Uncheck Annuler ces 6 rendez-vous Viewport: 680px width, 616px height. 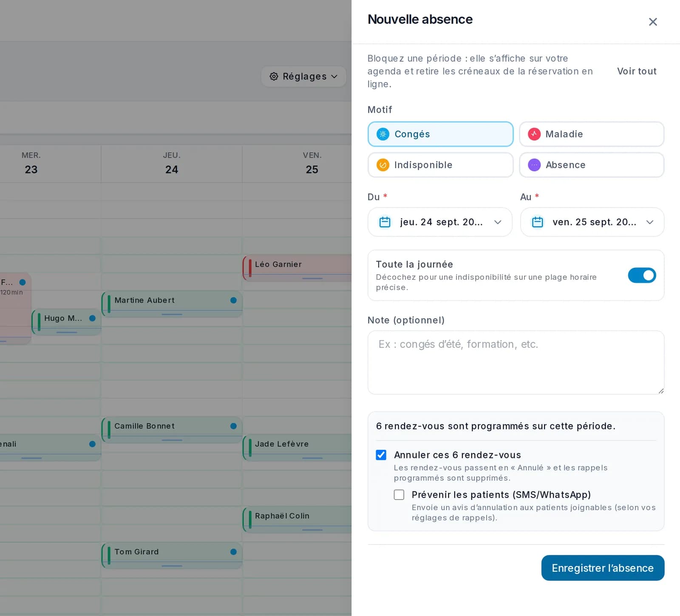point(381,455)
